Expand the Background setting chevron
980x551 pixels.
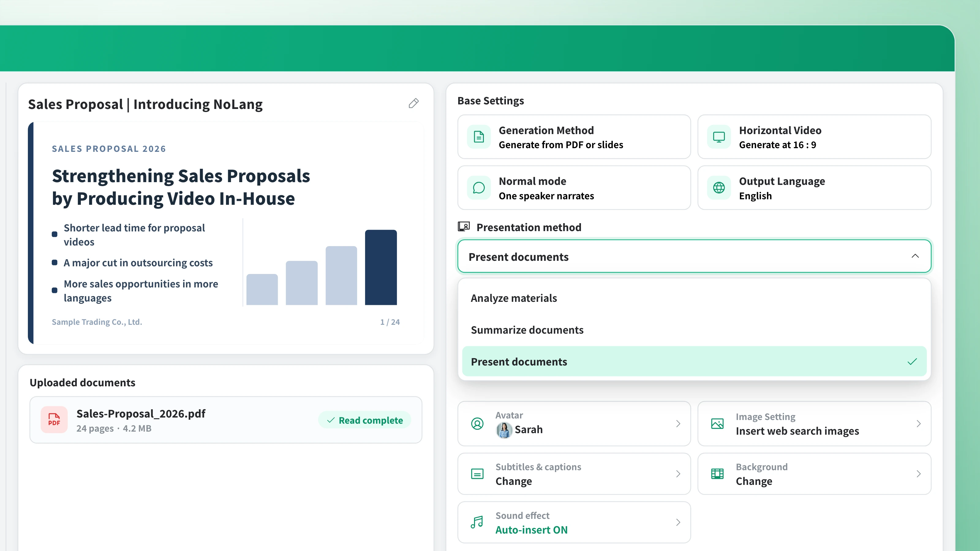click(919, 474)
